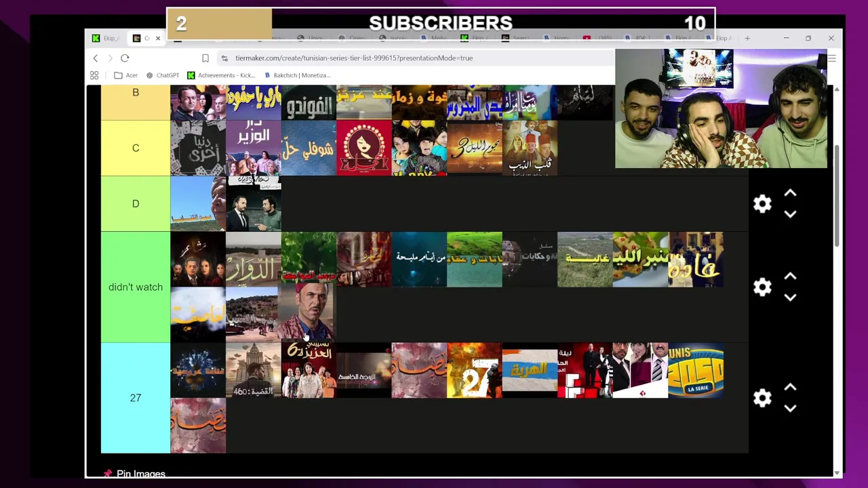Select the red woman-logo thumbnail in C tier
The width and height of the screenshot is (868, 488).
364,148
